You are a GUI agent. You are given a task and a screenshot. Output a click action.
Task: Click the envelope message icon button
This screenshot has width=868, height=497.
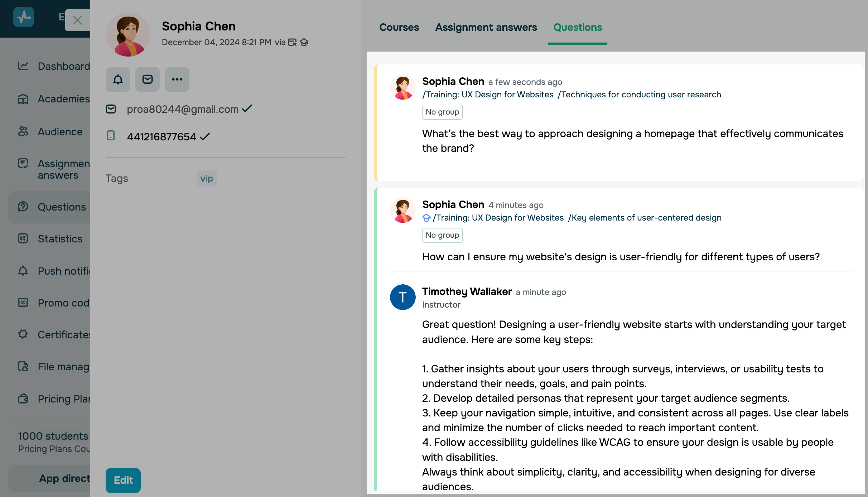point(148,79)
